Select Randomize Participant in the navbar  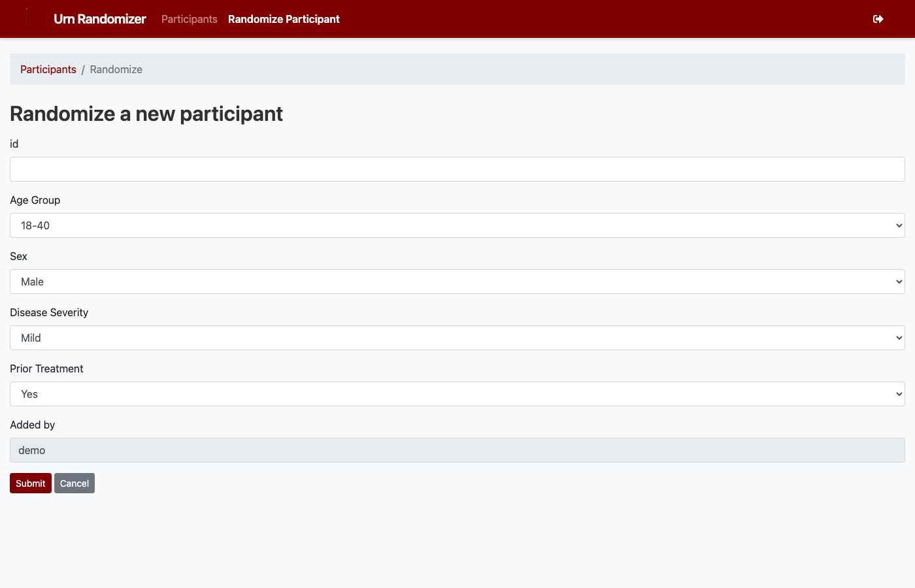284,19
